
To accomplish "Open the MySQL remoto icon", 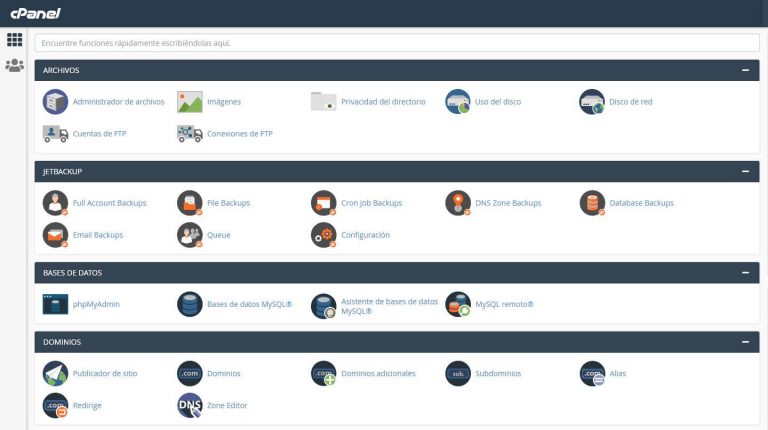I will (457, 304).
